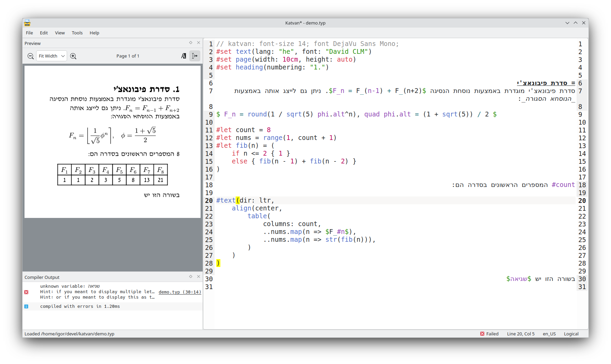Click the '#set heading(numbering' line
The image size is (611, 364).
point(272,67)
